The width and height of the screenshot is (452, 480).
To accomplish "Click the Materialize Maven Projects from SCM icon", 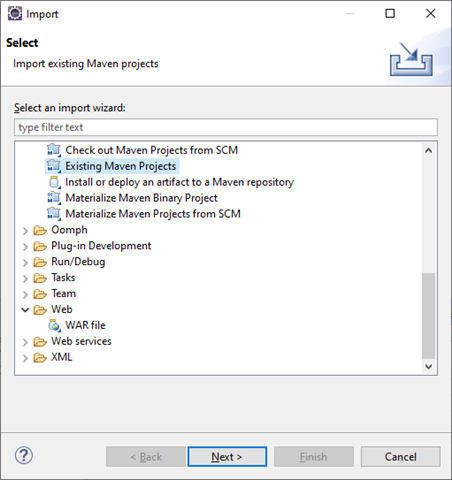I will click(x=54, y=214).
